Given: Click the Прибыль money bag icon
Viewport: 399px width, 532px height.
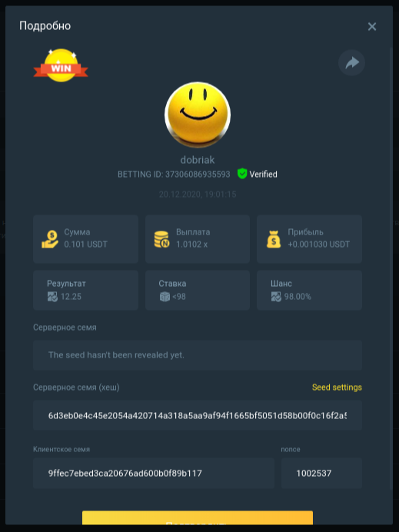Looking at the screenshot, I should (274, 239).
